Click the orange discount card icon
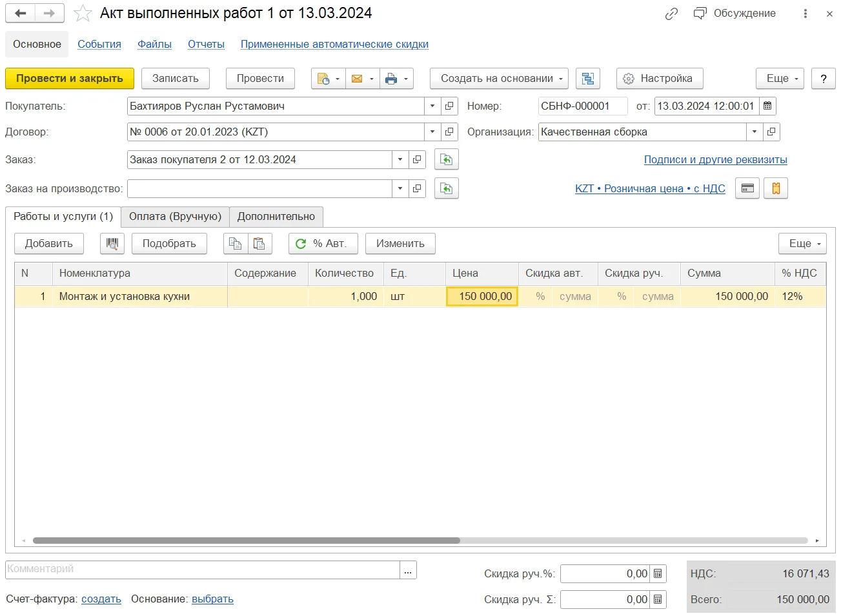841x616 pixels. coord(776,188)
